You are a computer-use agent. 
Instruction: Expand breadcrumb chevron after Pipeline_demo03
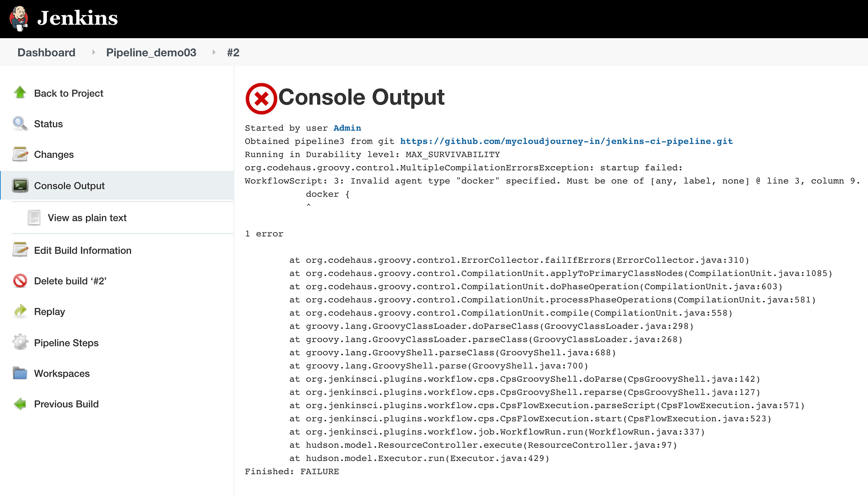tap(214, 52)
